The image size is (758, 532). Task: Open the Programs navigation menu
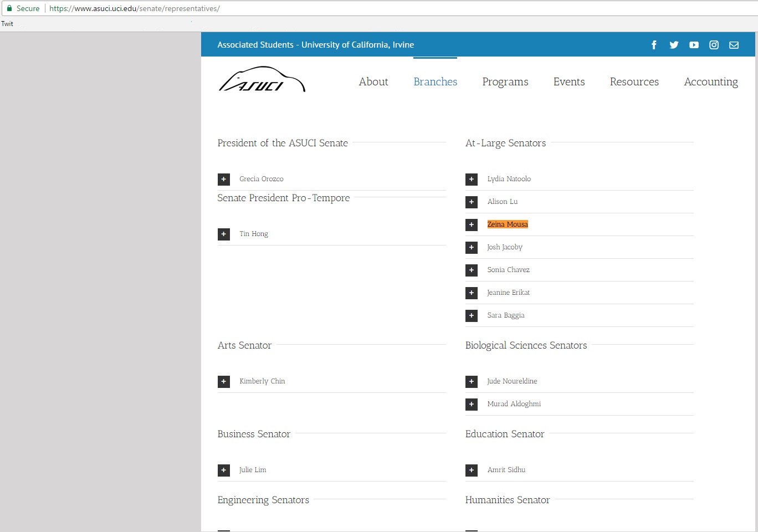point(505,81)
